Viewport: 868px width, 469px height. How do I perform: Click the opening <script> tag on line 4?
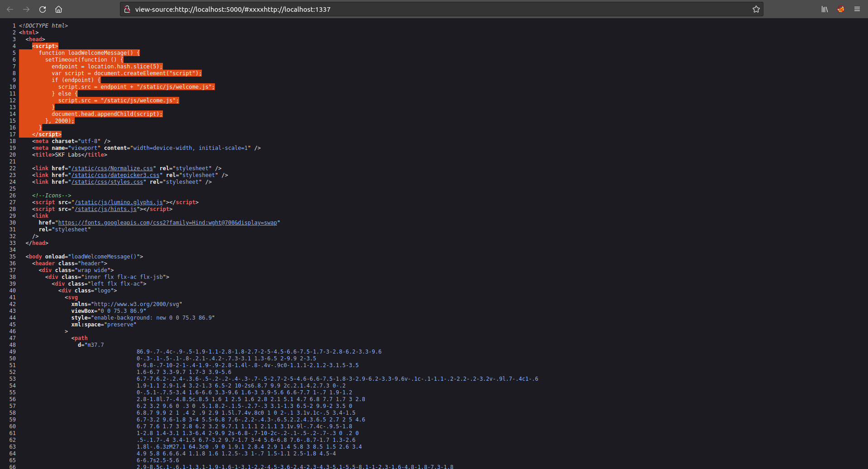(x=45, y=46)
